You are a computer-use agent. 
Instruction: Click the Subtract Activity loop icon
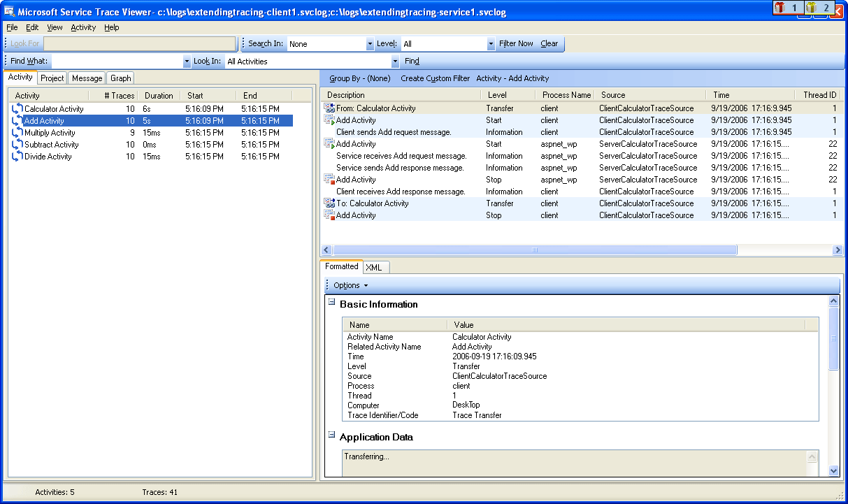17,144
